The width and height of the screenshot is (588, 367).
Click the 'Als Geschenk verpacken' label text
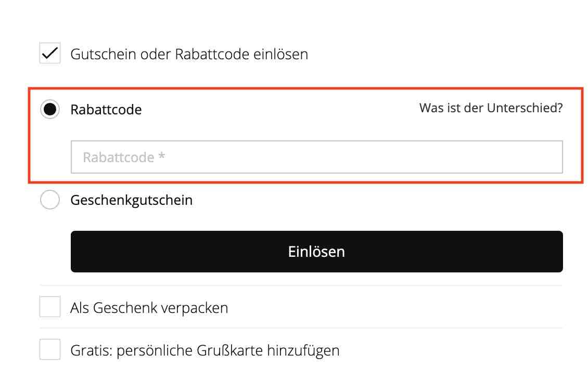(149, 308)
